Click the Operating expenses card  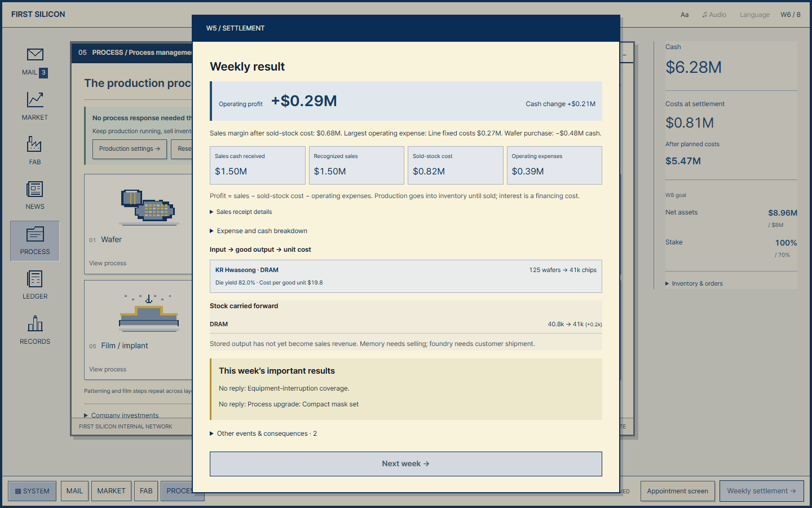(554, 165)
